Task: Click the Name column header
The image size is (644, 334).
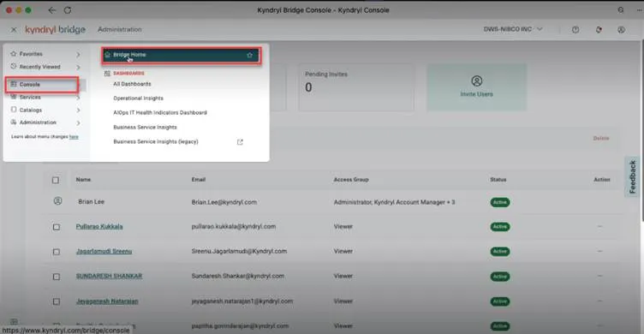Action: pyautogui.click(x=83, y=180)
